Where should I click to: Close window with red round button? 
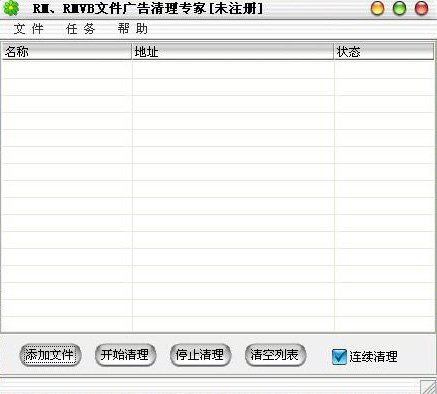pos(421,8)
